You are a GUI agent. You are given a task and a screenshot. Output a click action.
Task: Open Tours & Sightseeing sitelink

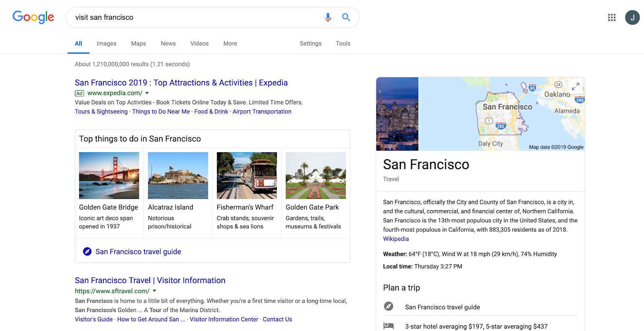coord(101,112)
